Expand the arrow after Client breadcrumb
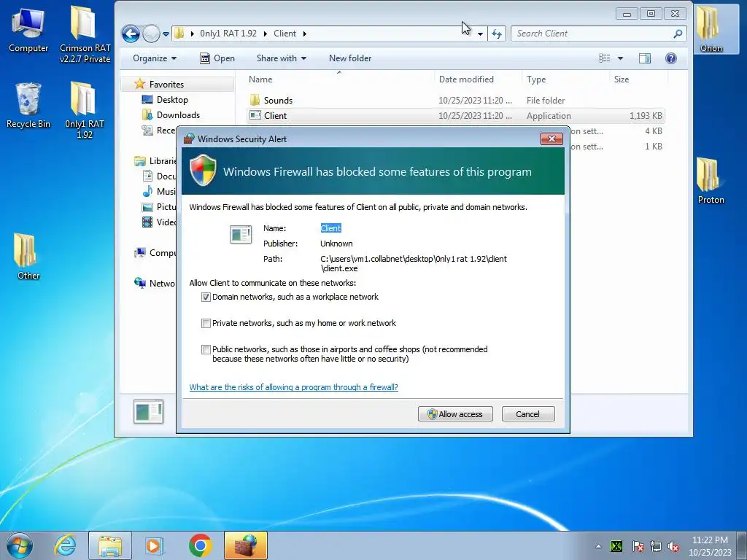Image resolution: width=747 pixels, height=560 pixels. tap(304, 34)
